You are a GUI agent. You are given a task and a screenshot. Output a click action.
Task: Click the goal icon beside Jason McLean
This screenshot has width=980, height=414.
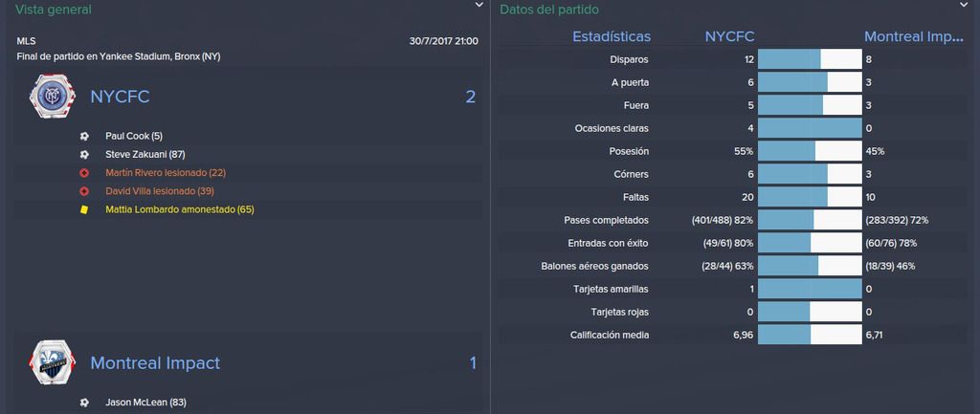84,403
